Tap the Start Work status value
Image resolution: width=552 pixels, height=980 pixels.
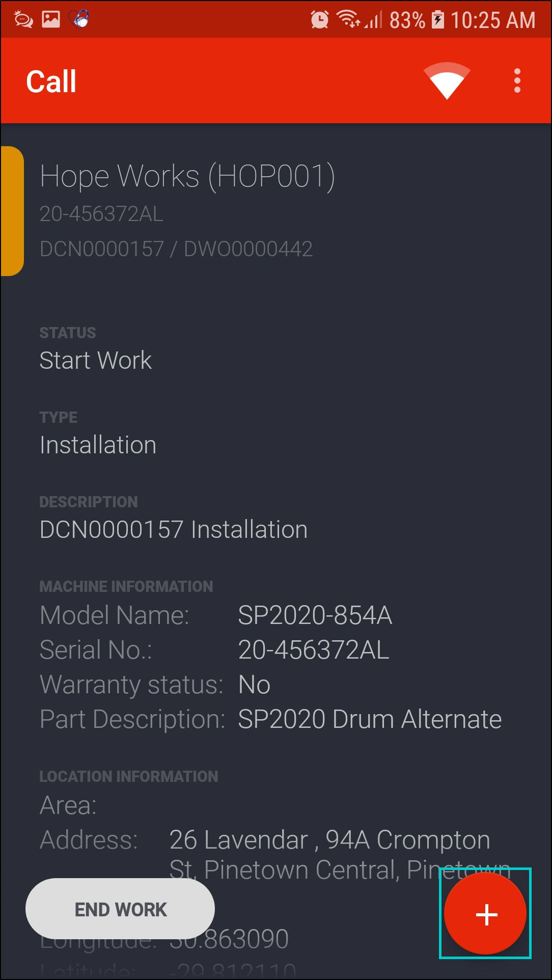pos(96,361)
